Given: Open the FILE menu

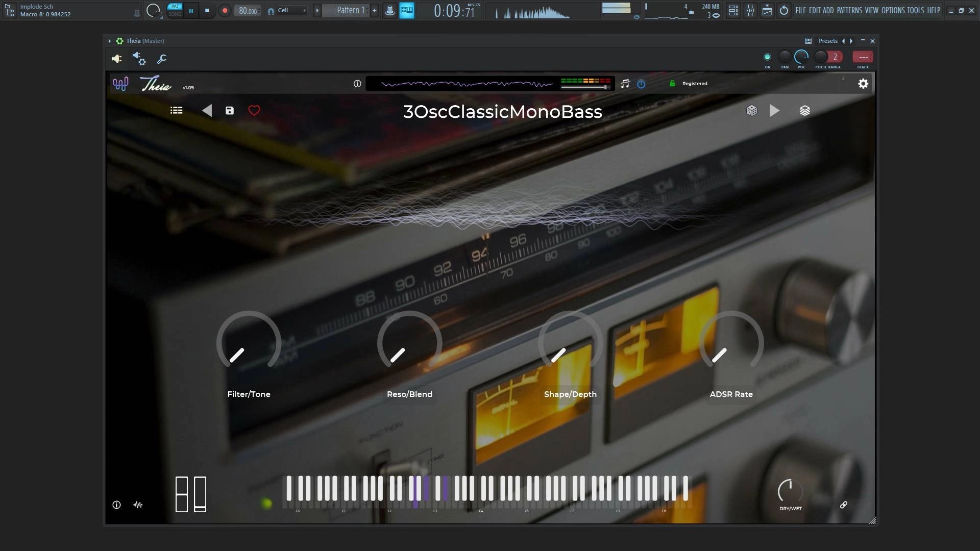Looking at the screenshot, I should (x=801, y=10).
